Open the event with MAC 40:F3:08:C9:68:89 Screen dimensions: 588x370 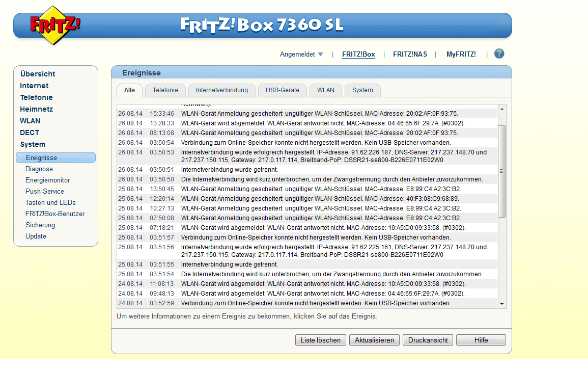coord(307,199)
